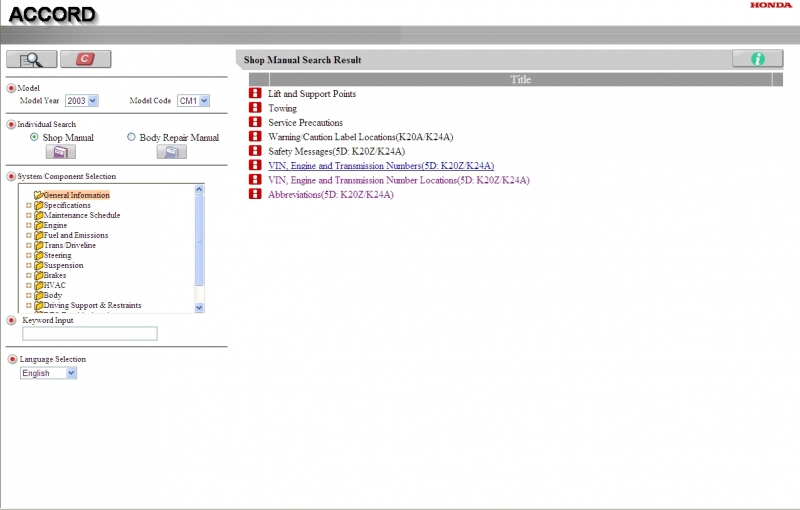Open the Language Selection dropdown
Image resolution: width=800 pixels, height=510 pixels.
pos(48,373)
